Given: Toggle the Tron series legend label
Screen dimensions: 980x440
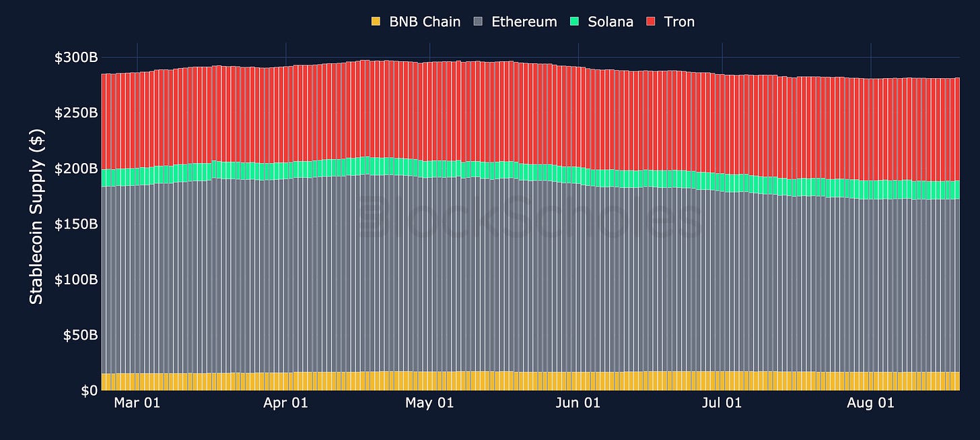Looking at the screenshot, I should [679, 22].
